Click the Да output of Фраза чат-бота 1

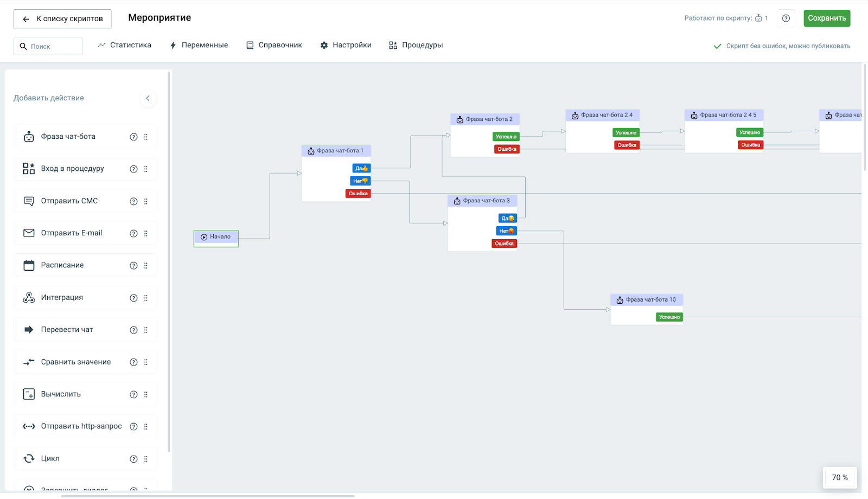(361, 169)
